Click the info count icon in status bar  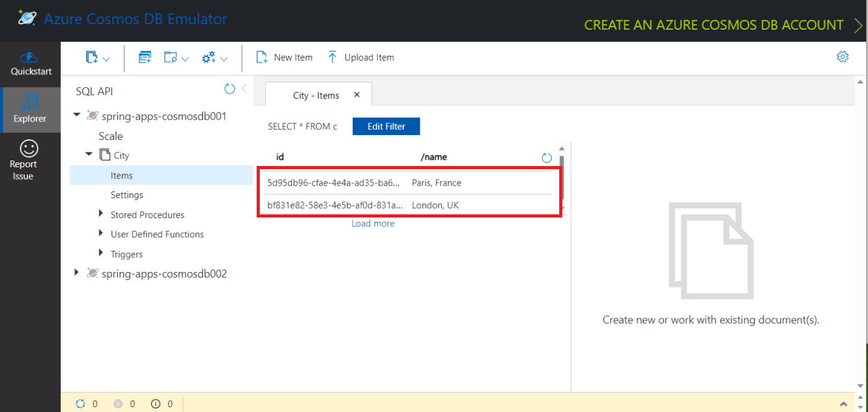tap(156, 403)
